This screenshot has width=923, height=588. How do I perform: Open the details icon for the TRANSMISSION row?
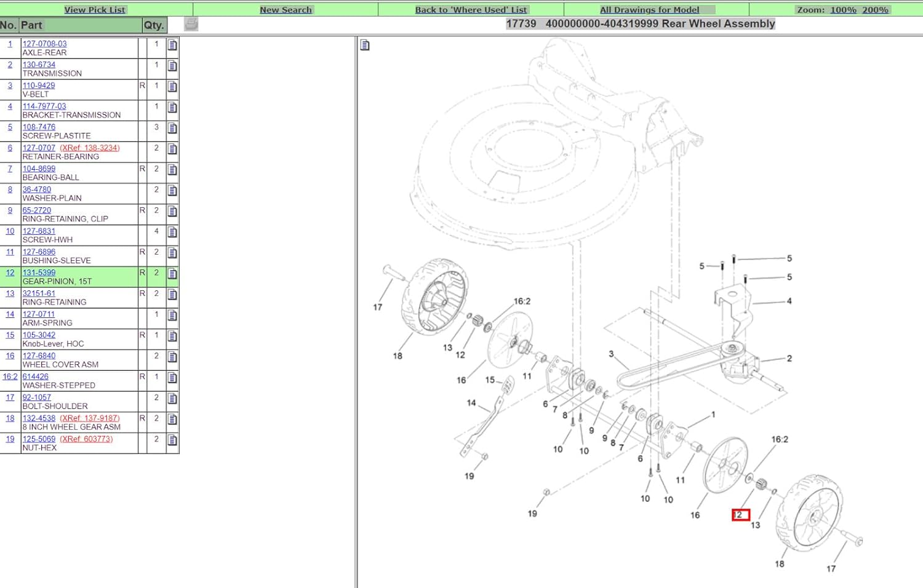(173, 66)
